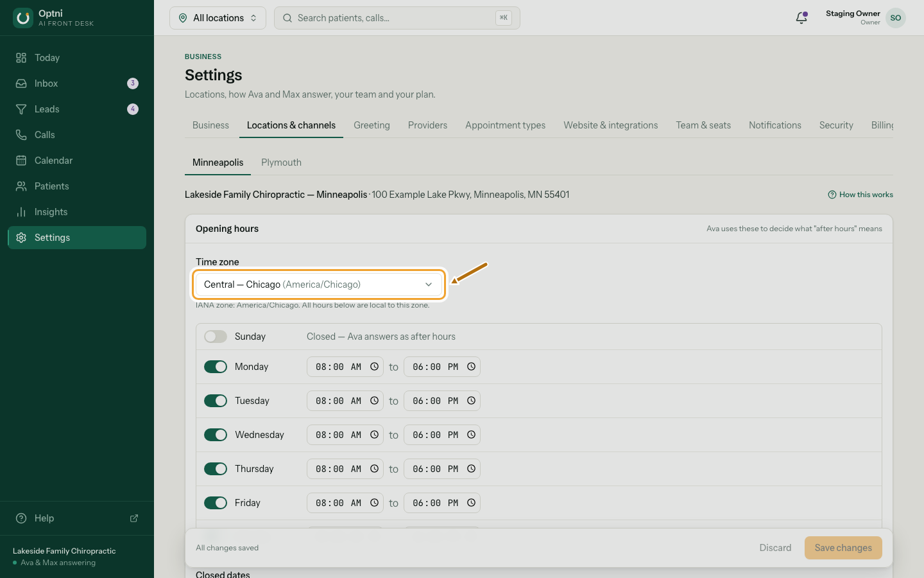Click the Inbox tray icon

coord(21,83)
